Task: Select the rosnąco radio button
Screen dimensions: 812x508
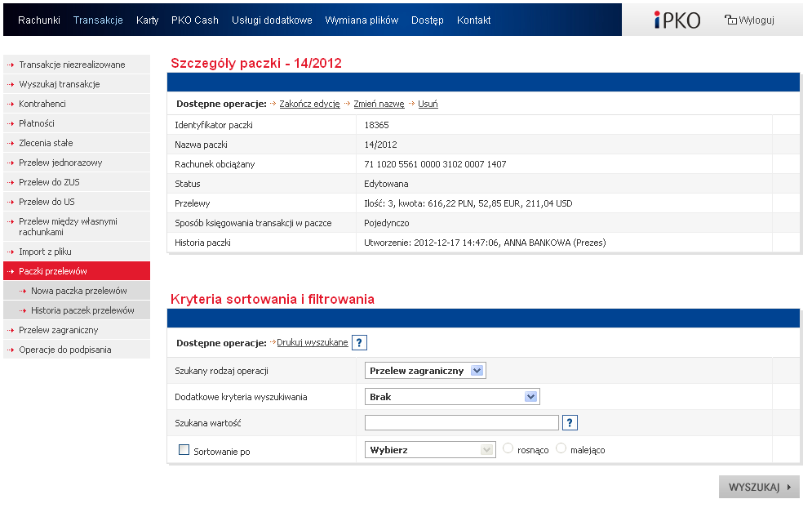Action: (x=508, y=448)
